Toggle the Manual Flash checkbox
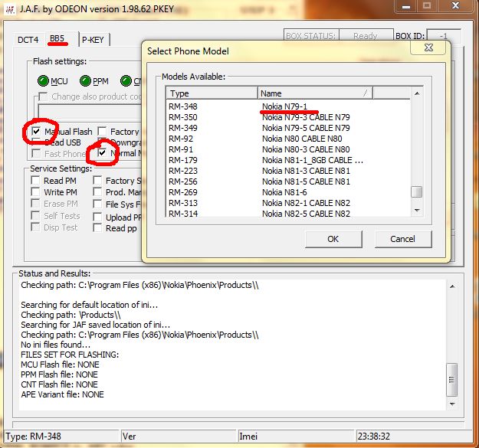The image size is (479, 448). pyautogui.click(x=37, y=132)
